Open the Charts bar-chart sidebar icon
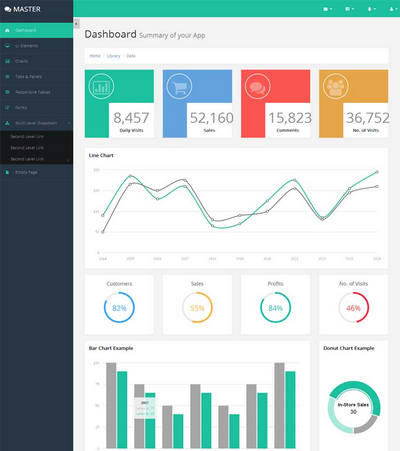The width and height of the screenshot is (400, 451). 7,61
